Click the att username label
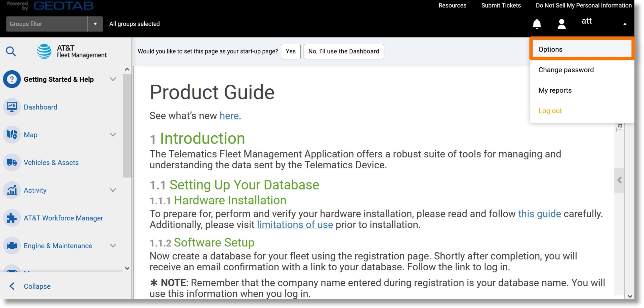This screenshot has height=308, width=644. [x=586, y=21]
